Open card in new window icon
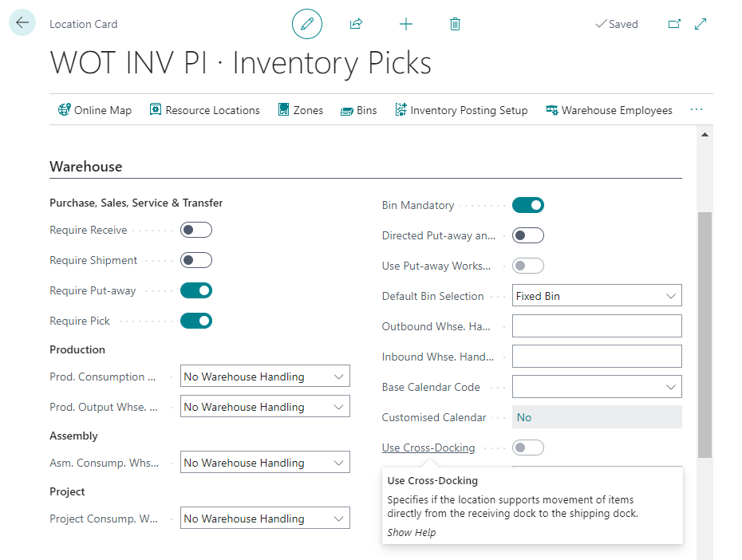Screen dimensions: 742x560 point(674,24)
